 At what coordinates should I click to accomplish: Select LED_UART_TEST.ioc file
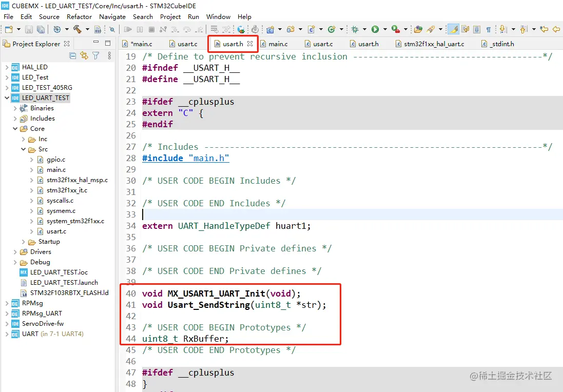click(x=59, y=272)
